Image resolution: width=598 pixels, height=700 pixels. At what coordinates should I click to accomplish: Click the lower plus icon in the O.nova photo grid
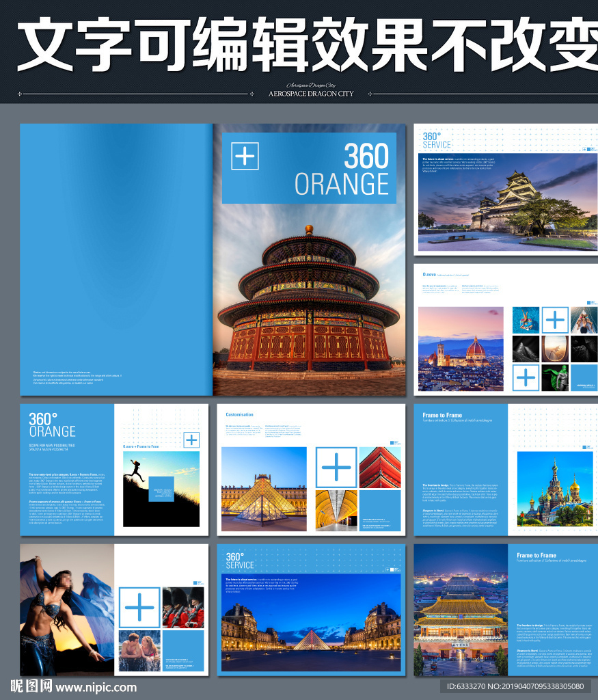tap(526, 377)
